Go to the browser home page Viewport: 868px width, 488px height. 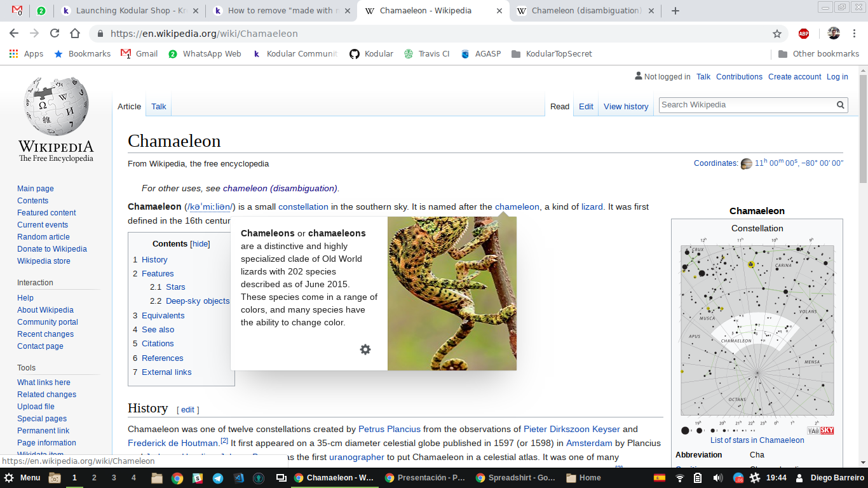(x=75, y=34)
